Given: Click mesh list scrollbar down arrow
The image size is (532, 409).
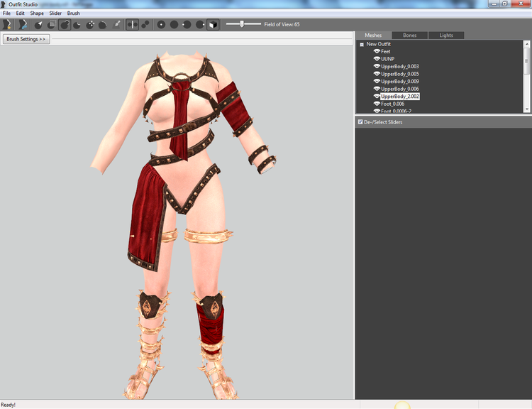Looking at the screenshot, I should pyautogui.click(x=526, y=109).
